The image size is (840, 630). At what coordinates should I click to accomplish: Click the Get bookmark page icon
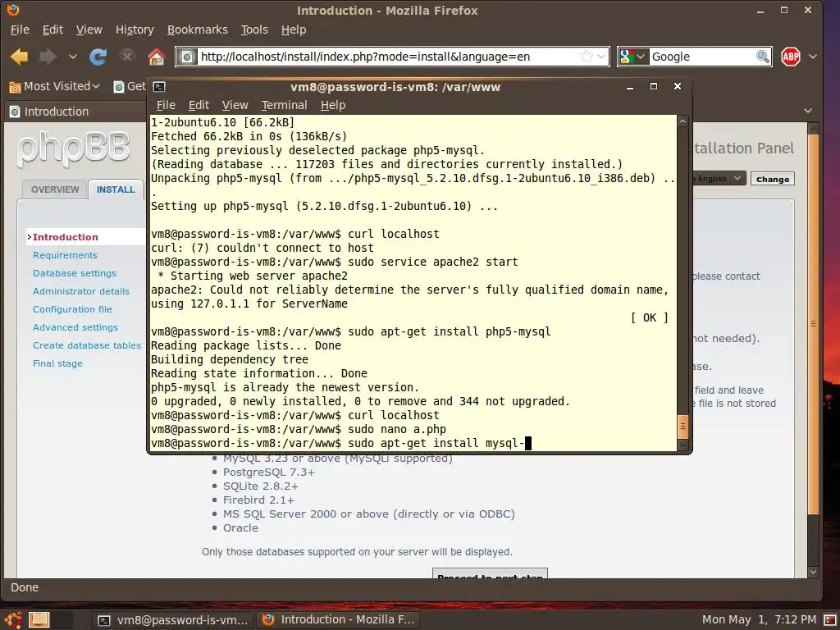(118, 87)
